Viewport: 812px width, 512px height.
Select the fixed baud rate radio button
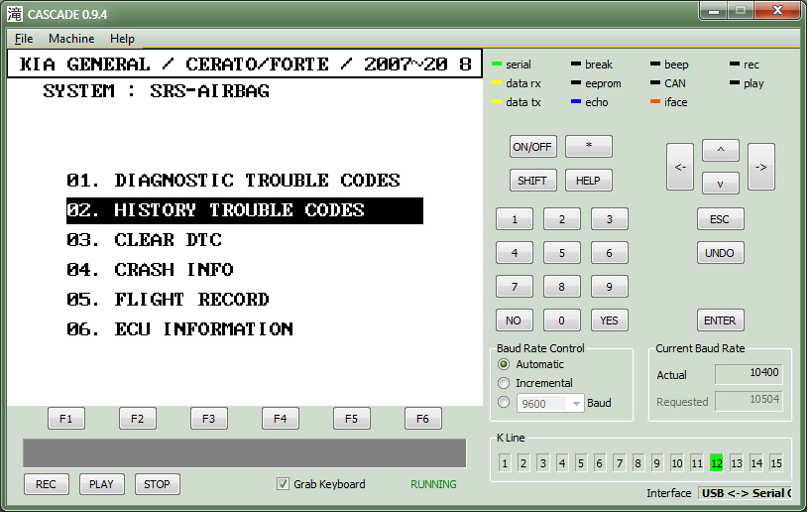(504, 402)
